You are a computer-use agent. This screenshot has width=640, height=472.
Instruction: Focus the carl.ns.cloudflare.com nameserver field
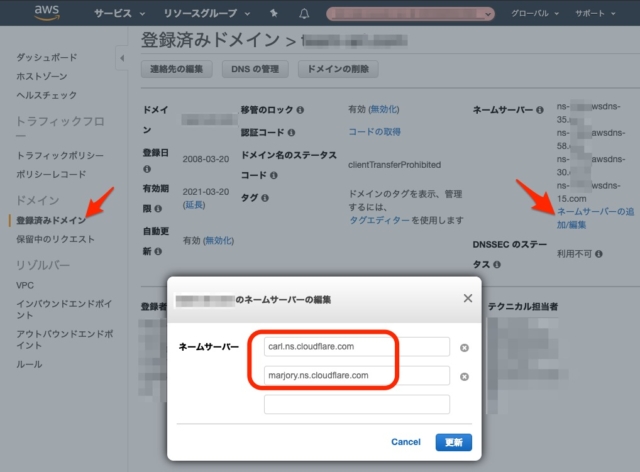coord(357,347)
